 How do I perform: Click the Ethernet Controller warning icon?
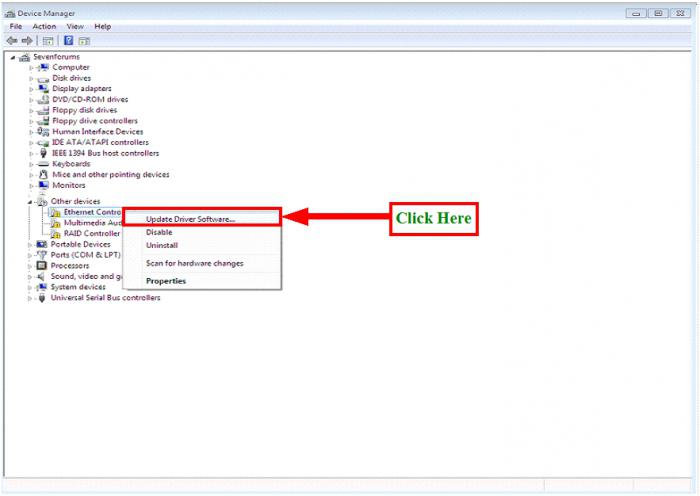(56, 213)
